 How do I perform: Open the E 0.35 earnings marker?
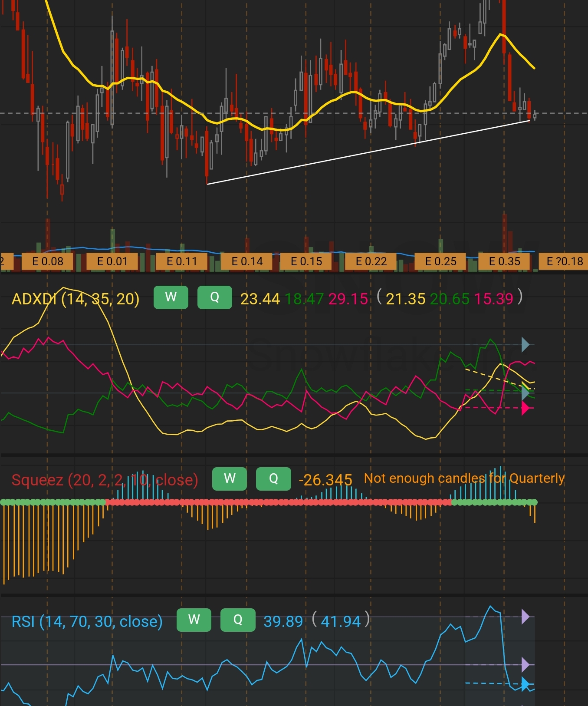(x=504, y=261)
